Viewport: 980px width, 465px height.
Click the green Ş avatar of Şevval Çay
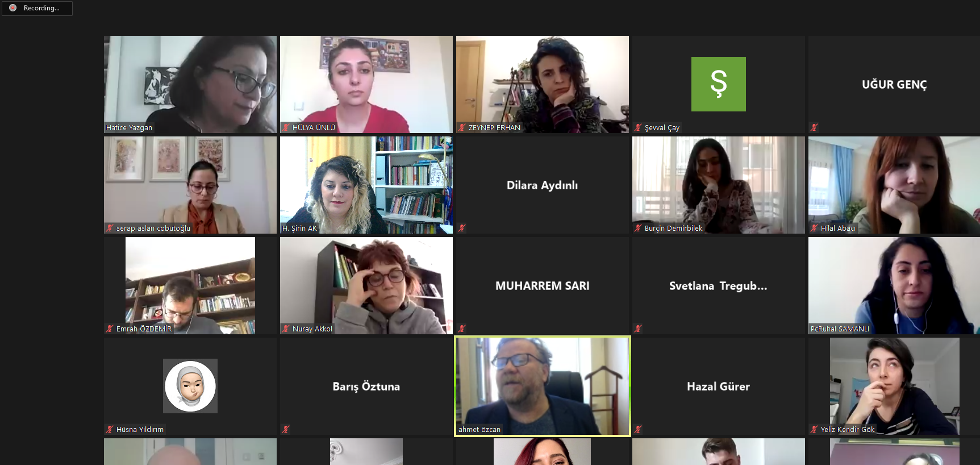point(719,84)
